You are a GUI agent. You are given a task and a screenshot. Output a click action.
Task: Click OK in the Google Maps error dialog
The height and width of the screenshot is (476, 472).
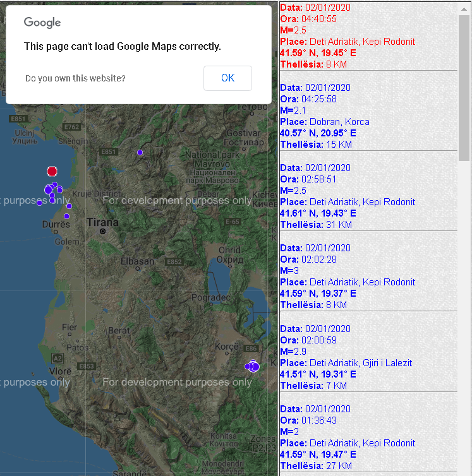click(227, 78)
